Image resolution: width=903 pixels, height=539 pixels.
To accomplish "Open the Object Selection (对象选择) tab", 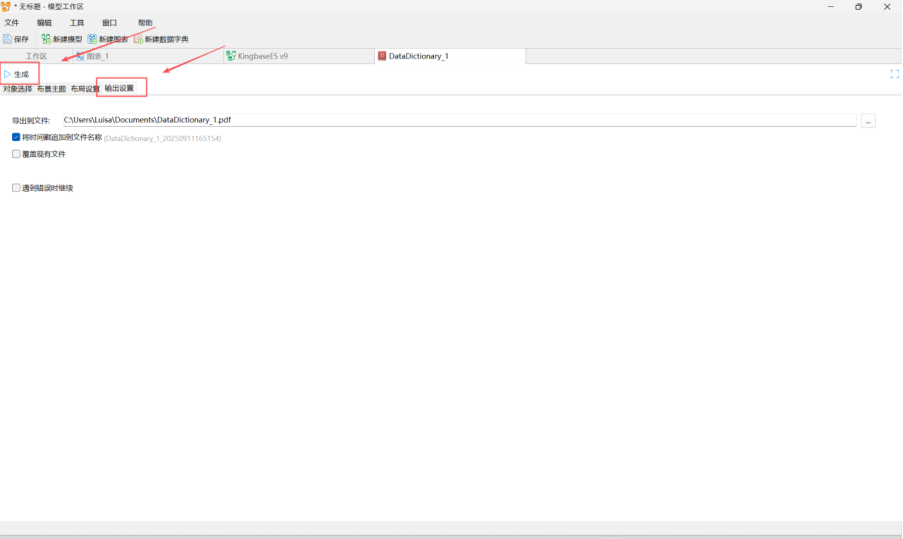I will point(17,89).
